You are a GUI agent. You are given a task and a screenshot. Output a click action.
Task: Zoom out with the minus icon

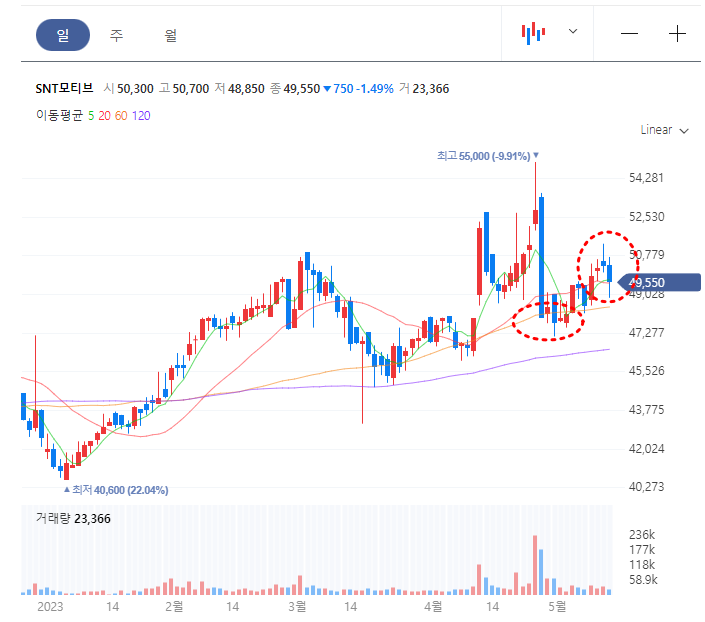point(629,34)
